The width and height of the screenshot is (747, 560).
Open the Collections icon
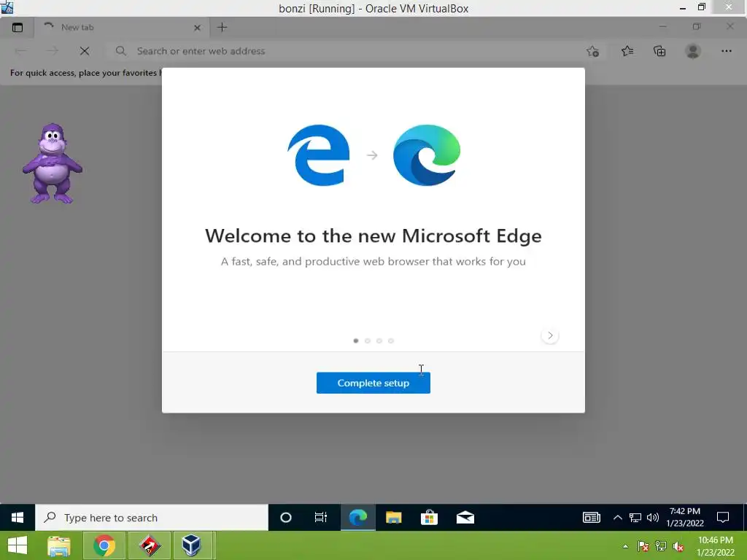coord(659,51)
